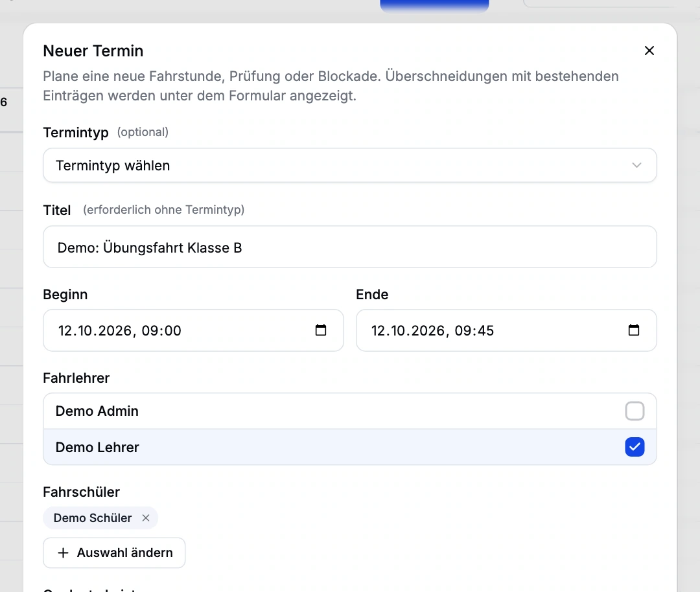Edit the Titel input field
The width and height of the screenshot is (700, 592).
349,247
